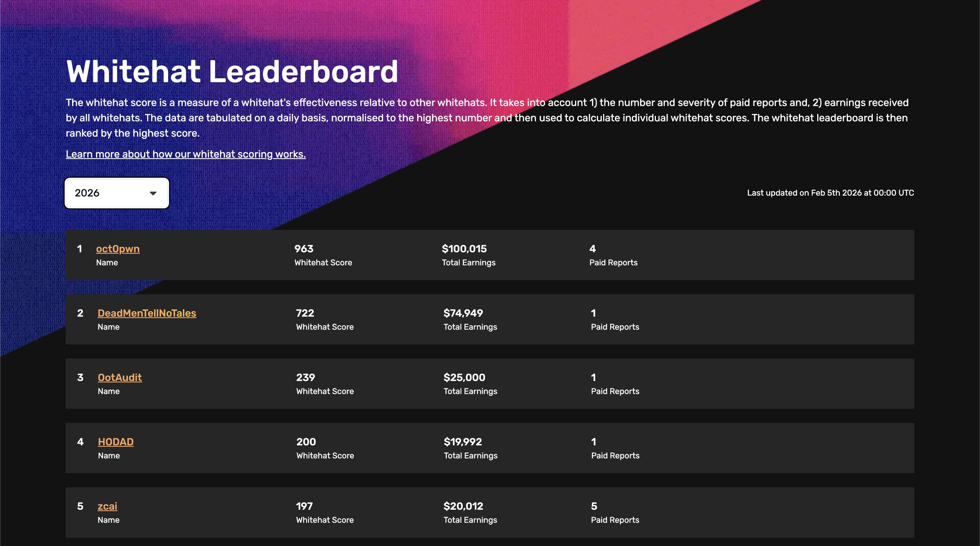Image resolution: width=980 pixels, height=546 pixels.
Task: Click the 200 whitehat score value
Action: [306, 441]
